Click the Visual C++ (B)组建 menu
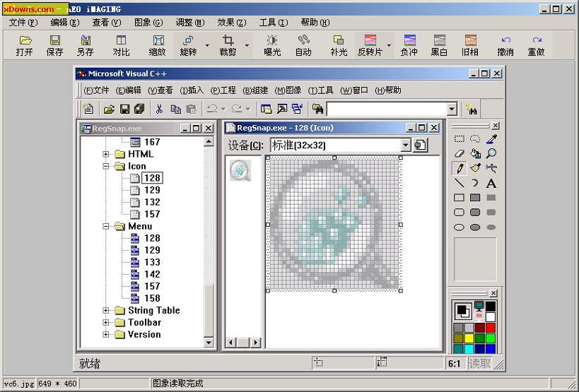The height and width of the screenshot is (392, 579). [x=255, y=90]
